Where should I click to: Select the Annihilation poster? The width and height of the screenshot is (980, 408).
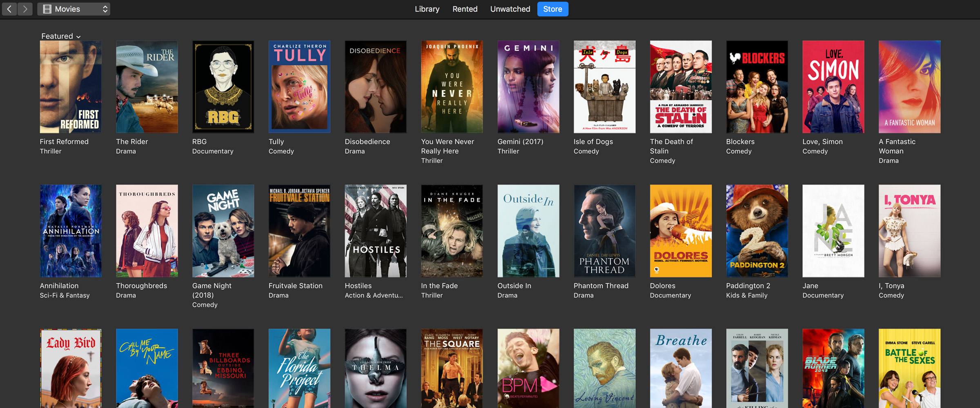click(71, 231)
